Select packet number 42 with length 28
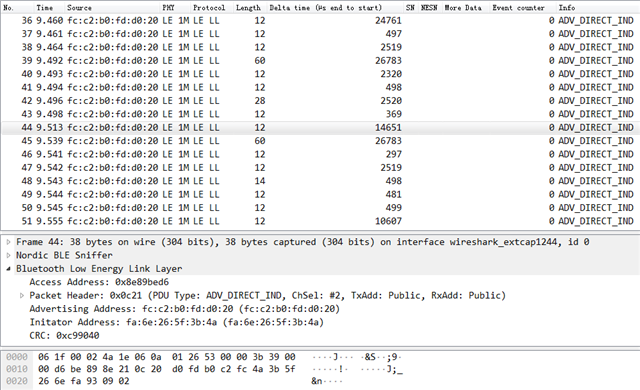 [x=320, y=101]
